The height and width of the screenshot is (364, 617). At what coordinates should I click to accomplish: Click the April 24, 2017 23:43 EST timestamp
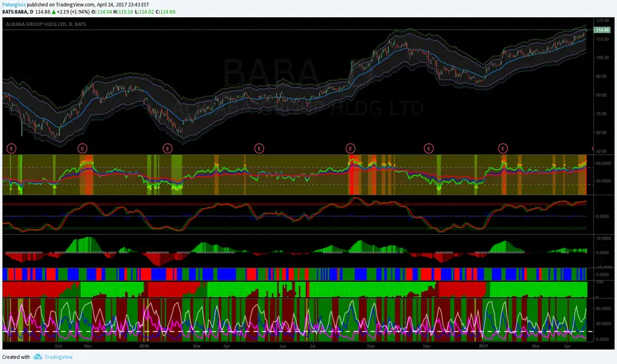122,5
